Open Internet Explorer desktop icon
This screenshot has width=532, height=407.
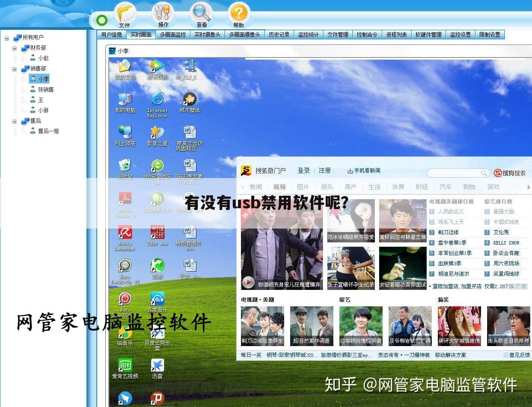(x=157, y=105)
